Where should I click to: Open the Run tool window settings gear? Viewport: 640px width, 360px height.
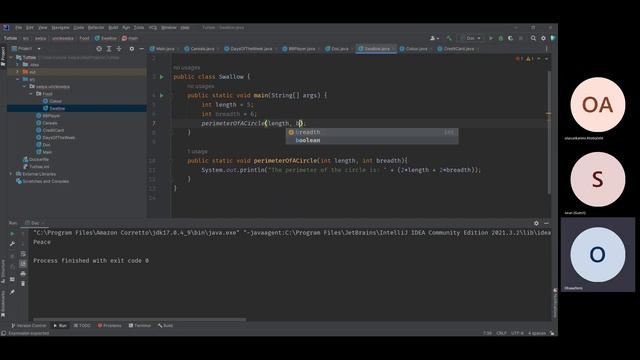pyautogui.click(x=536, y=223)
